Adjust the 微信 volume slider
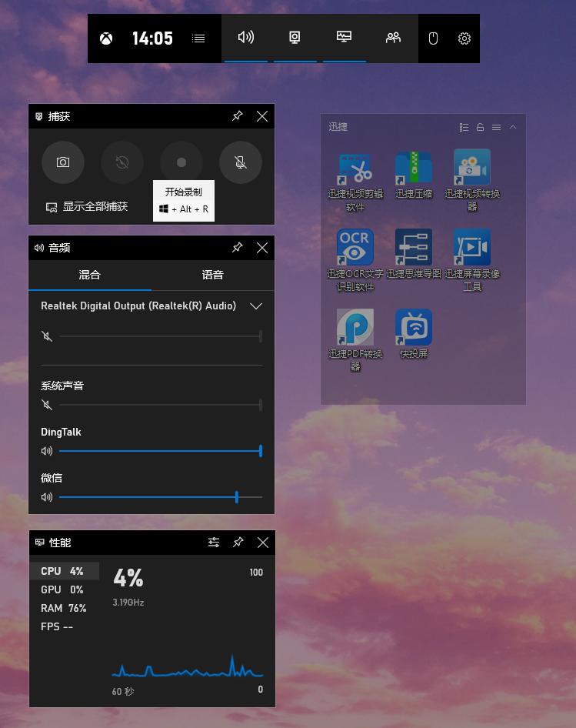The height and width of the screenshot is (728, 576). click(161, 497)
